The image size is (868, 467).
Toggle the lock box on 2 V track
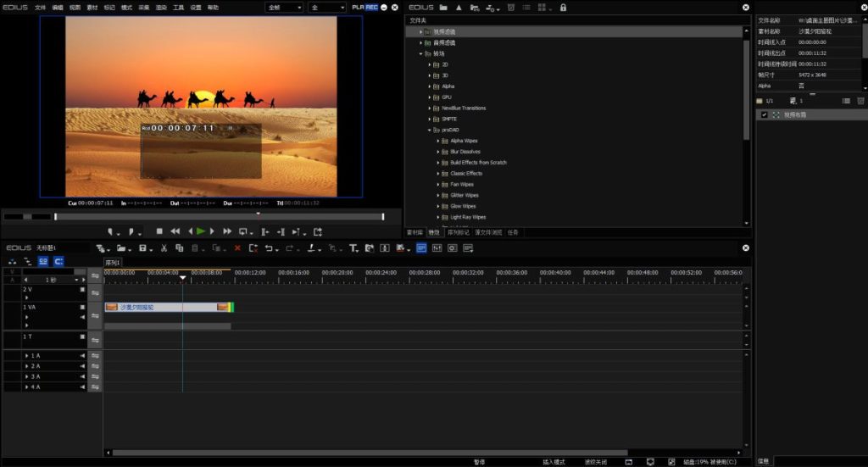click(82, 289)
